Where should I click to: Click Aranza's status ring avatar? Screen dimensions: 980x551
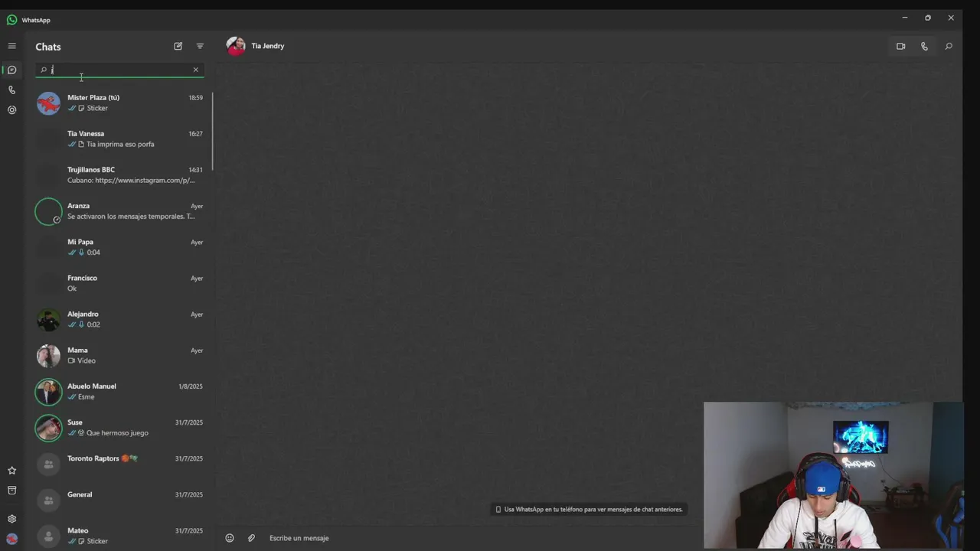point(48,211)
